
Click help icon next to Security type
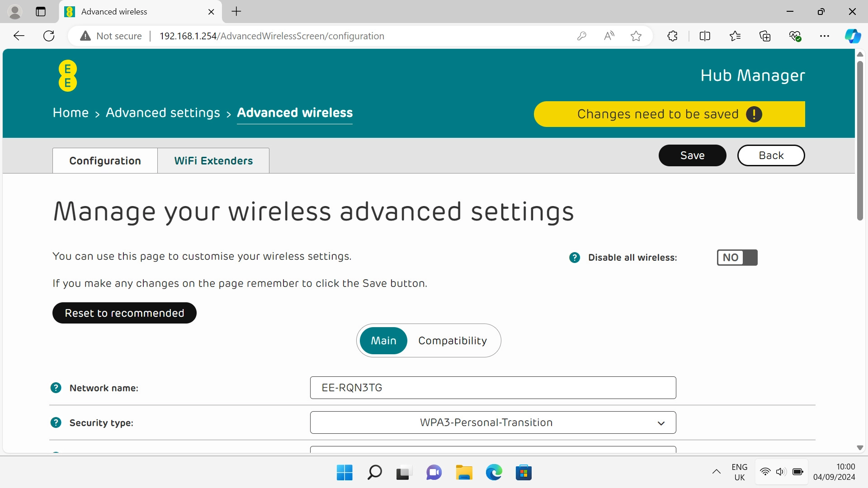pyautogui.click(x=56, y=422)
